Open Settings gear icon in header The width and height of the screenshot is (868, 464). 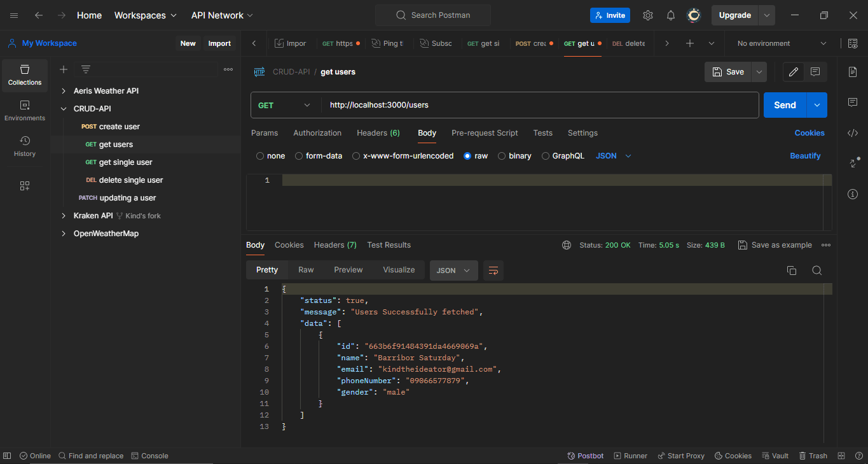tap(648, 15)
